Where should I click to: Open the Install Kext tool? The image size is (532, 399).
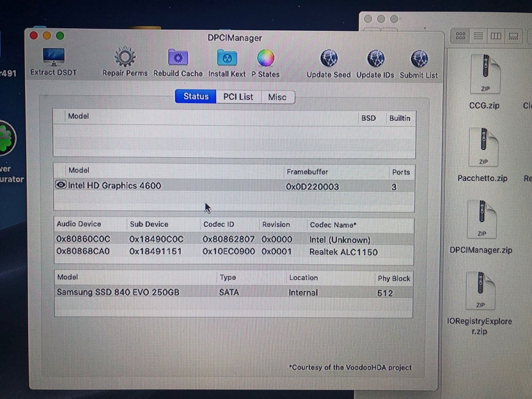pyautogui.click(x=227, y=59)
